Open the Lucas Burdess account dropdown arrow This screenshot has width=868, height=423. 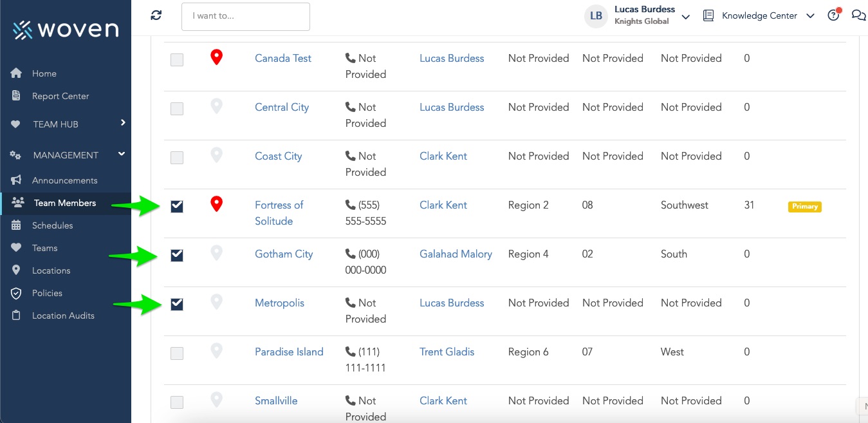click(x=686, y=17)
